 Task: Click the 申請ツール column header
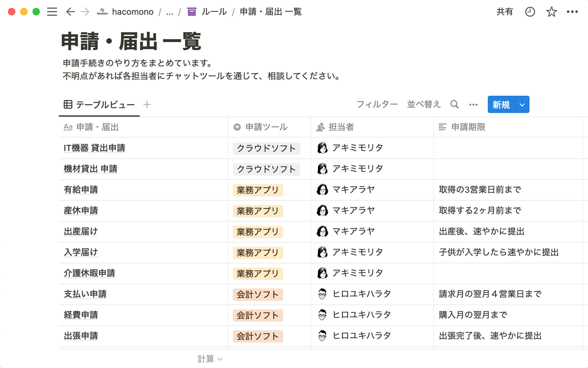(x=266, y=127)
